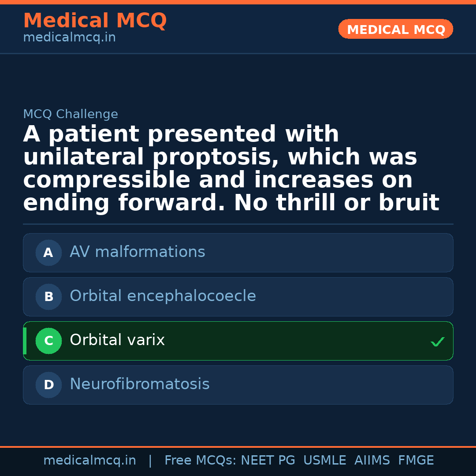
Task: Click the orange MEDICAL MCQ badge
Action: click(x=395, y=29)
